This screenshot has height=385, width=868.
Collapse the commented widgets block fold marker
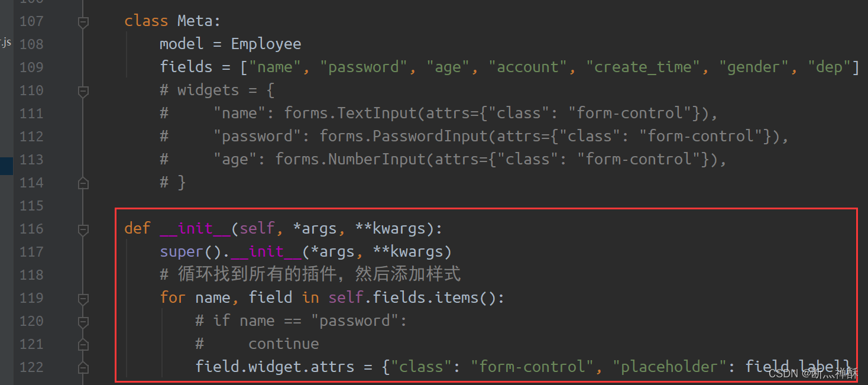(x=83, y=91)
